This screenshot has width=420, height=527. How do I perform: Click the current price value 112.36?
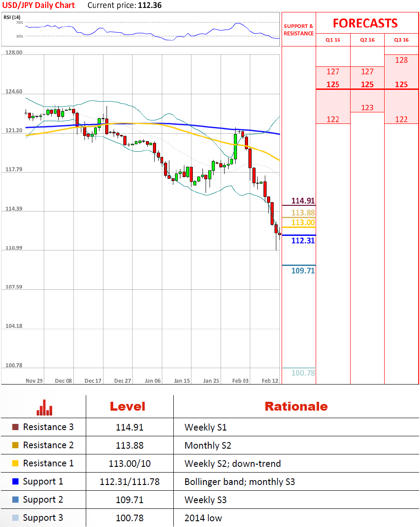tap(150, 5)
